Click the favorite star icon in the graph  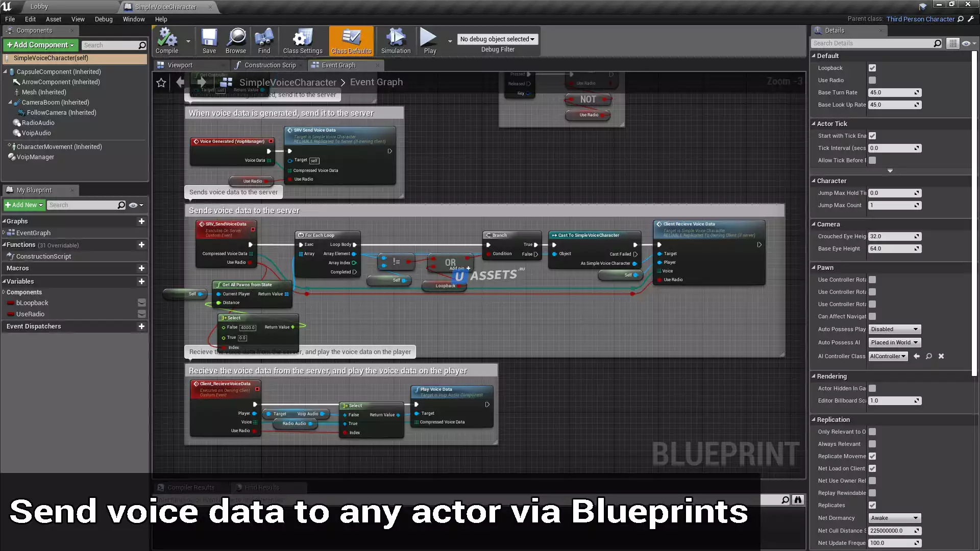[161, 83]
